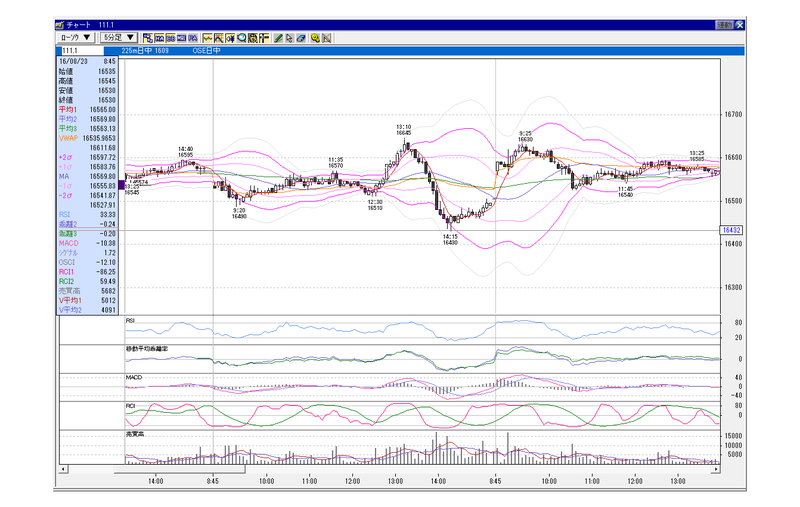
Task: Click the シグナル value row
Action: click(87, 253)
